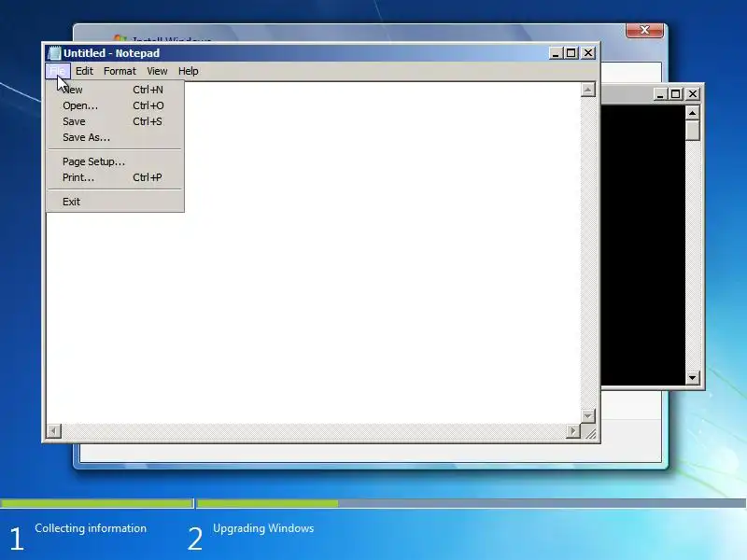Choose Save from the File menu
747x560 pixels.
(x=115, y=121)
